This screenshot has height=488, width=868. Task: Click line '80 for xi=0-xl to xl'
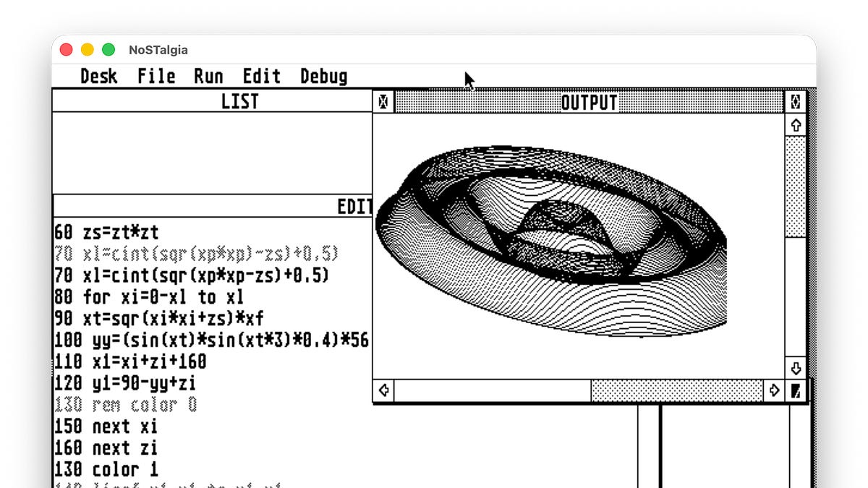[149, 297]
